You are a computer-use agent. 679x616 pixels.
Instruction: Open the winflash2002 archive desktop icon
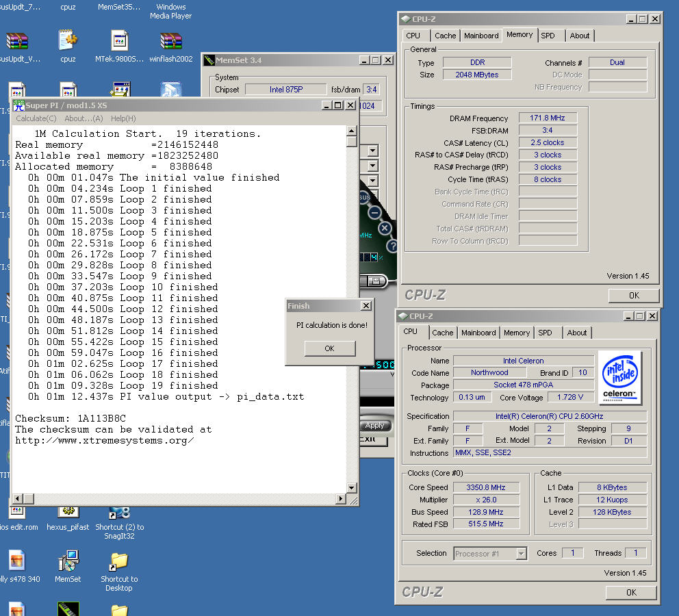(171, 41)
